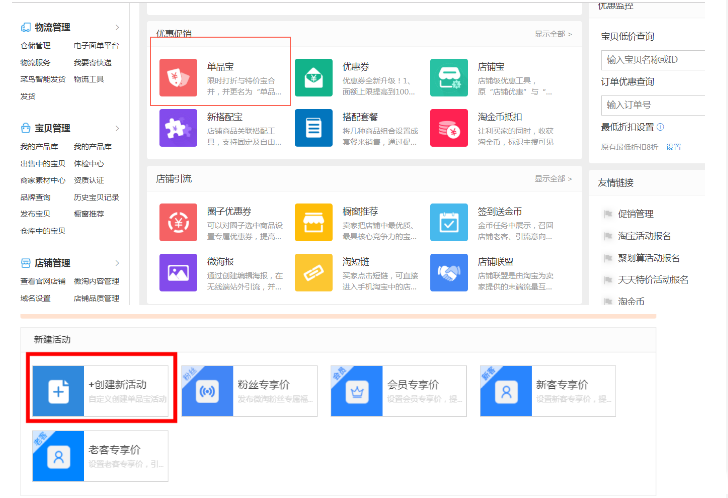Click the 粉丝专享价 broadcast icon
This screenshot has width=728, height=498.
207,391
